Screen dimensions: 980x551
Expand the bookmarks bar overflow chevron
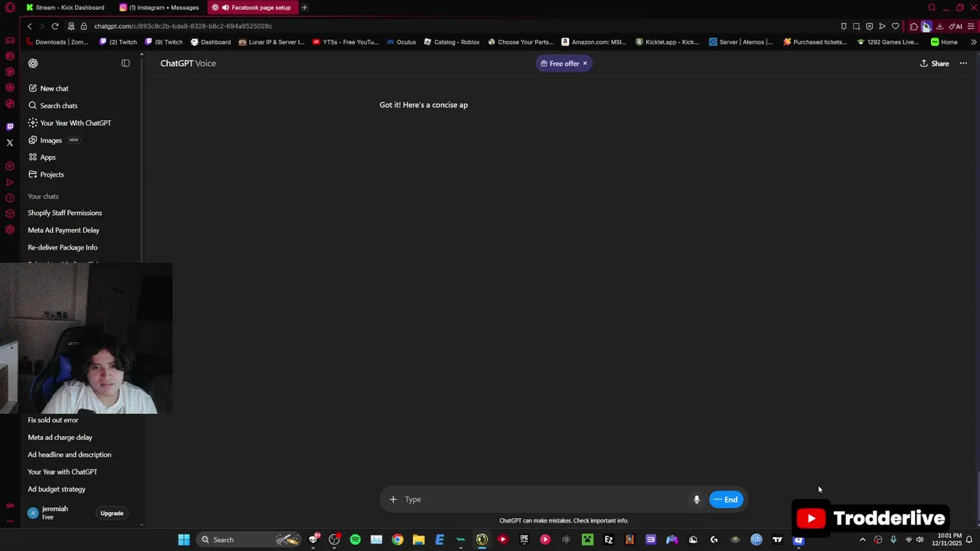(973, 42)
